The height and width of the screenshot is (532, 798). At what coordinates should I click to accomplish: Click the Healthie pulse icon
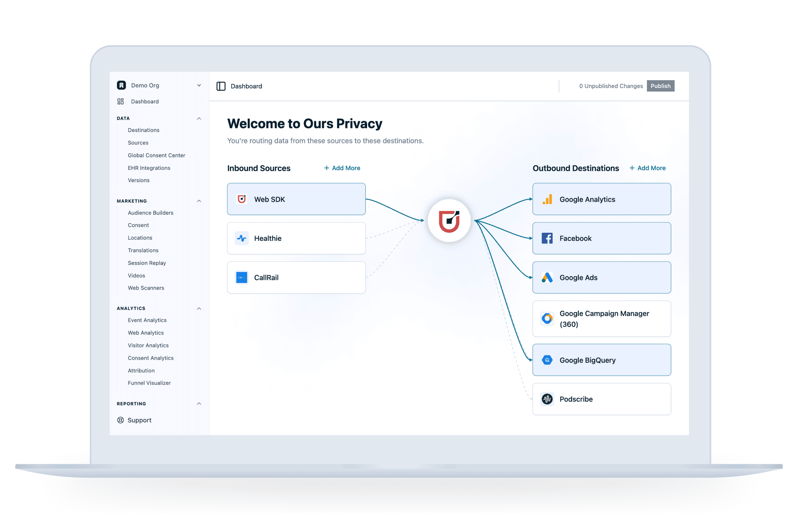(242, 238)
